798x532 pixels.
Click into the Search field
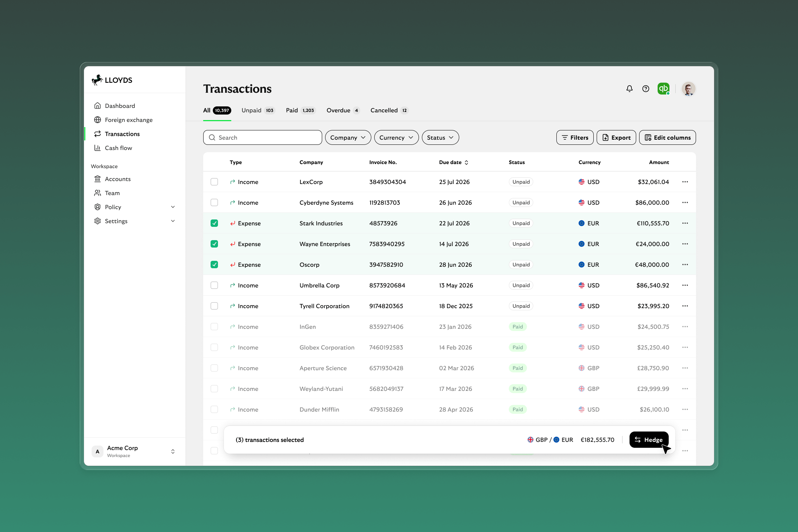point(262,137)
